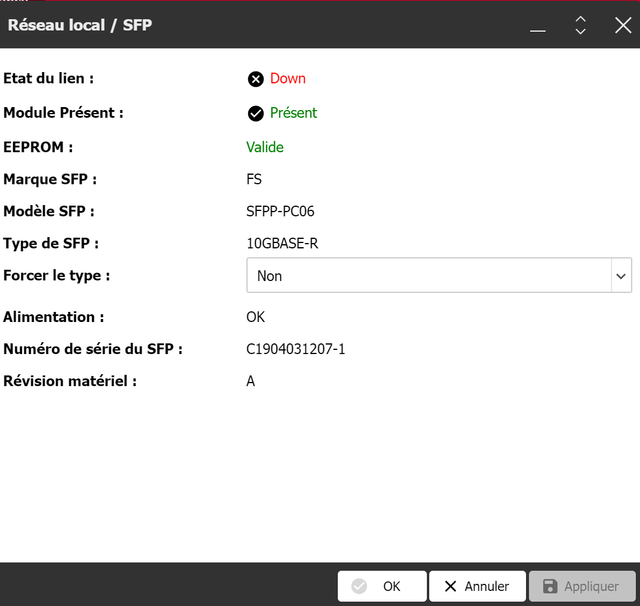
Task: Click the Réseau local / SFP window title
Action: point(80,25)
